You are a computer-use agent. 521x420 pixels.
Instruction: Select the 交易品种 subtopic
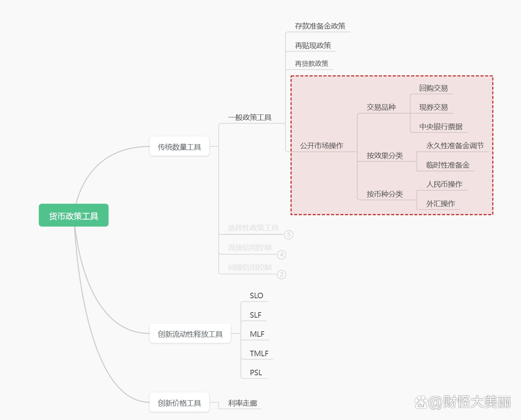click(381, 107)
